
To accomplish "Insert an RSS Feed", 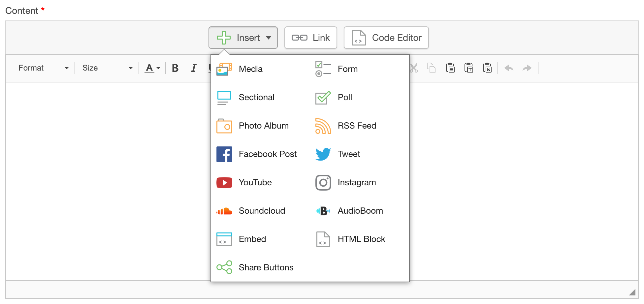I will point(357,126).
